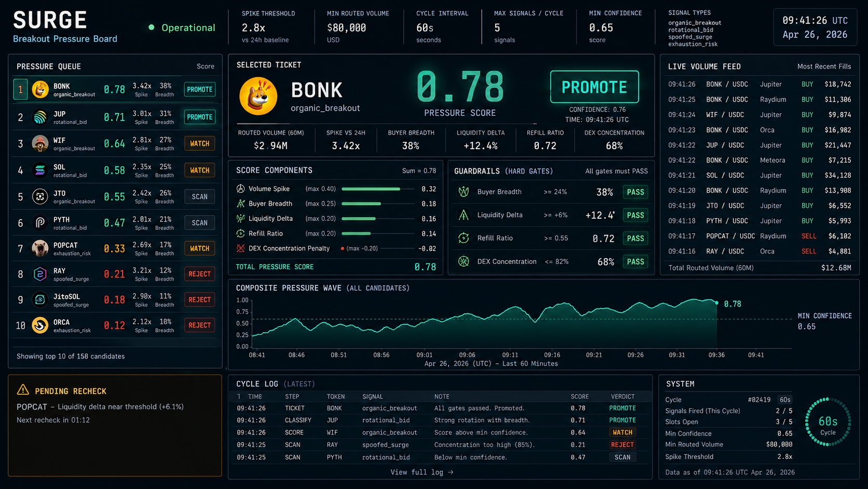Click the 0.78 endpoint on pressure wave chart
This screenshot has height=489, width=868.
pyautogui.click(x=717, y=302)
